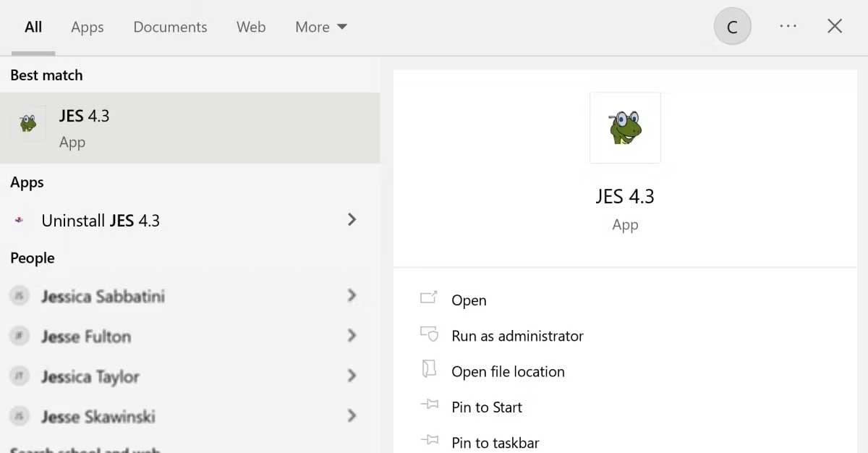Expand the More filter dropdown
The image size is (868, 453).
(x=321, y=27)
